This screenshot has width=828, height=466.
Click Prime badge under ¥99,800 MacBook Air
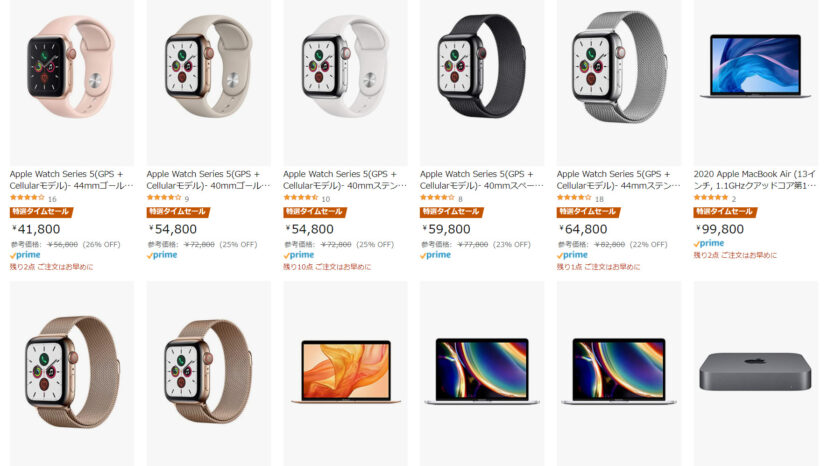[709, 243]
